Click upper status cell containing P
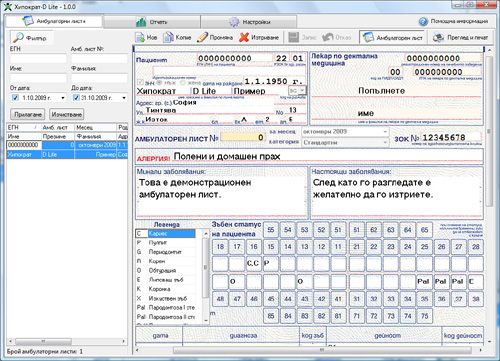 [271, 263]
